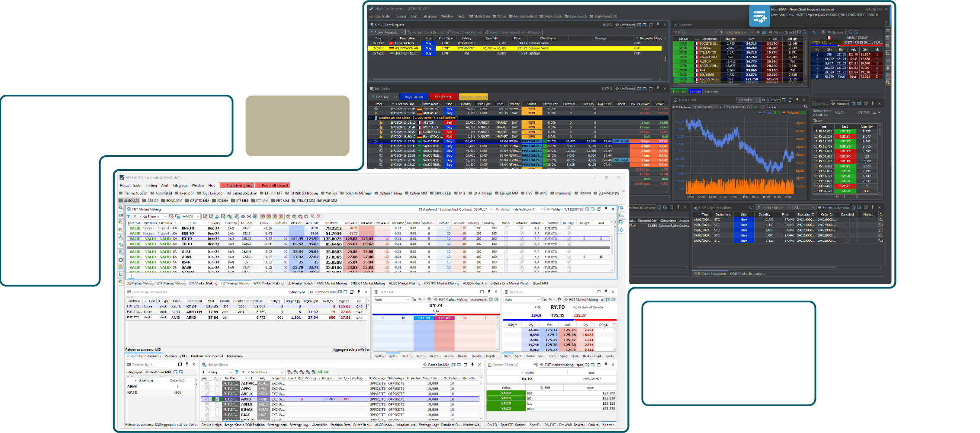Pin the OMS Client Request panel
The image size is (980, 433).
coord(658,25)
